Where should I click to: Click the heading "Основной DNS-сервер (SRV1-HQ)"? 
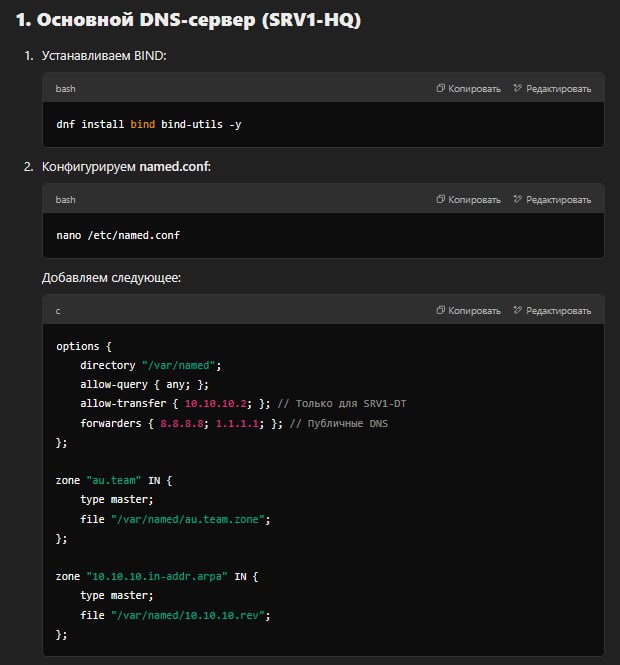(x=188, y=20)
